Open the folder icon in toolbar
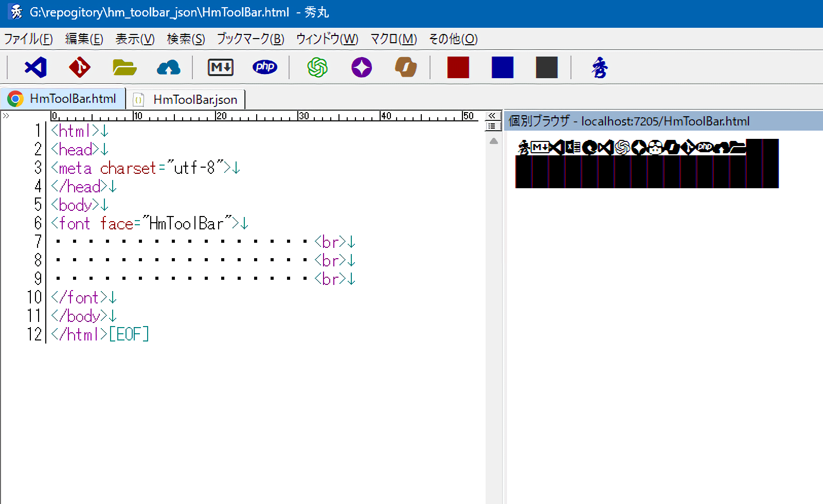Screen dimensions: 823x504 click(x=124, y=67)
